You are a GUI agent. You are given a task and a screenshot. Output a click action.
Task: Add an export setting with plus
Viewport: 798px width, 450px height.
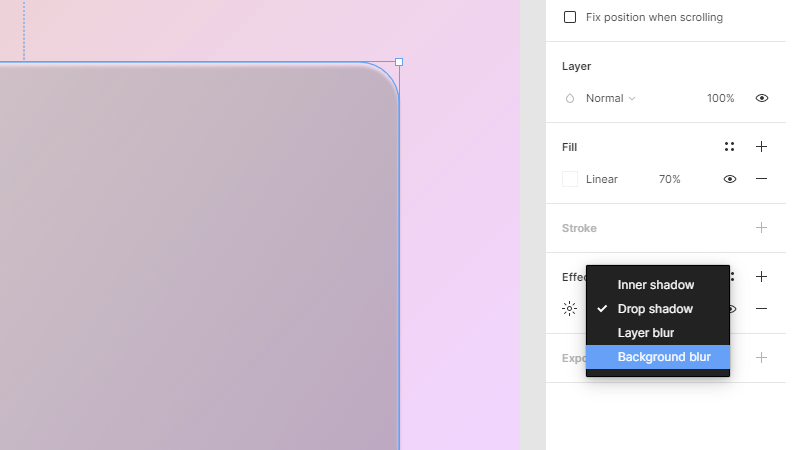(x=761, y=357)
